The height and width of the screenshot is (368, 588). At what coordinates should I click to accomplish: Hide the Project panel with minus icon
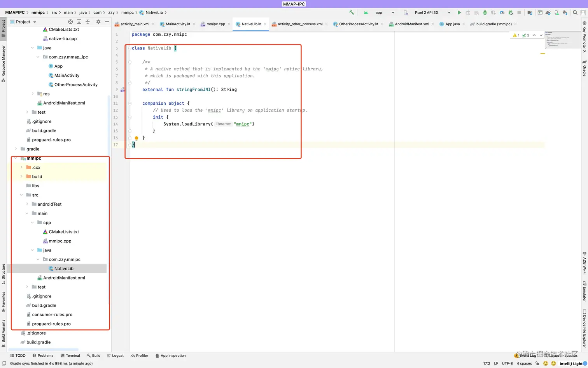[107, 22]
